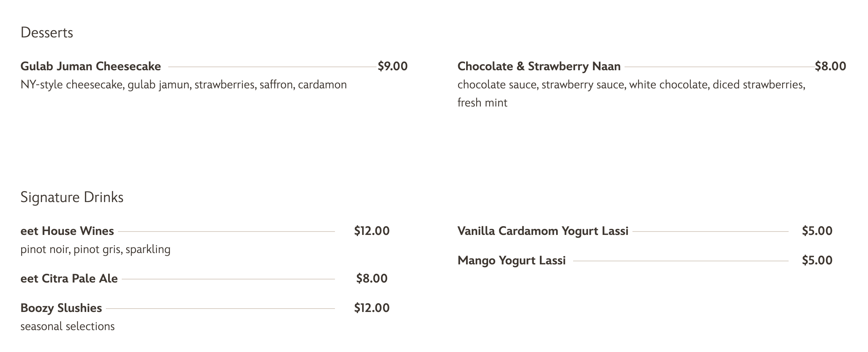Click the seasonal selections description text
The width and height of the screenshot is (868, 352).
click(x=67, y=326)
